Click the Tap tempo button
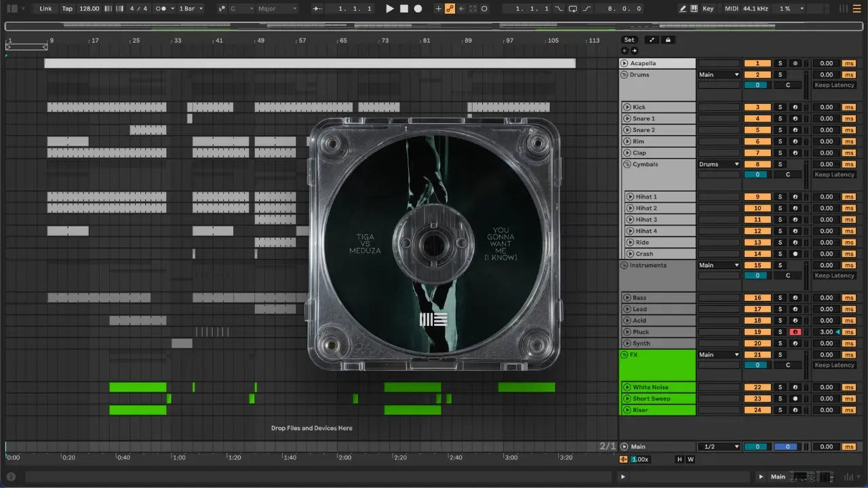 [67, 9]
